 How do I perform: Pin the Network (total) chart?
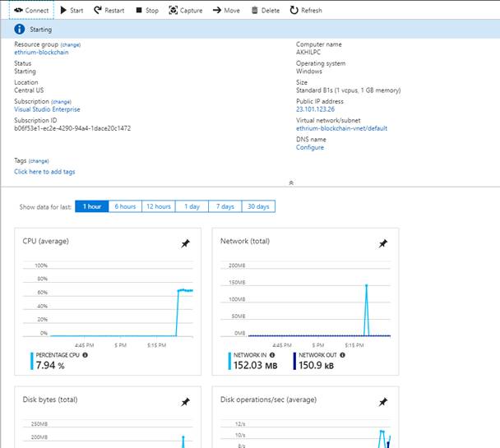point(382,243)
